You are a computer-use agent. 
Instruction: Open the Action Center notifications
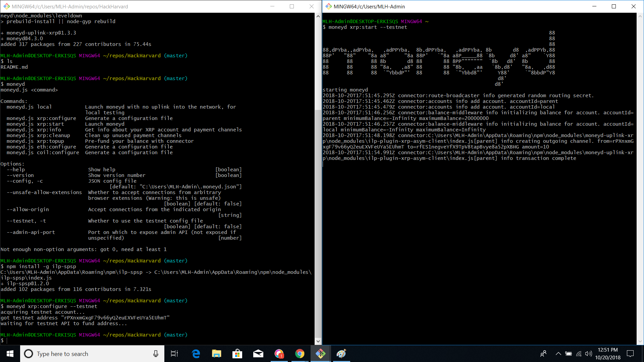(x=630, y=354)
